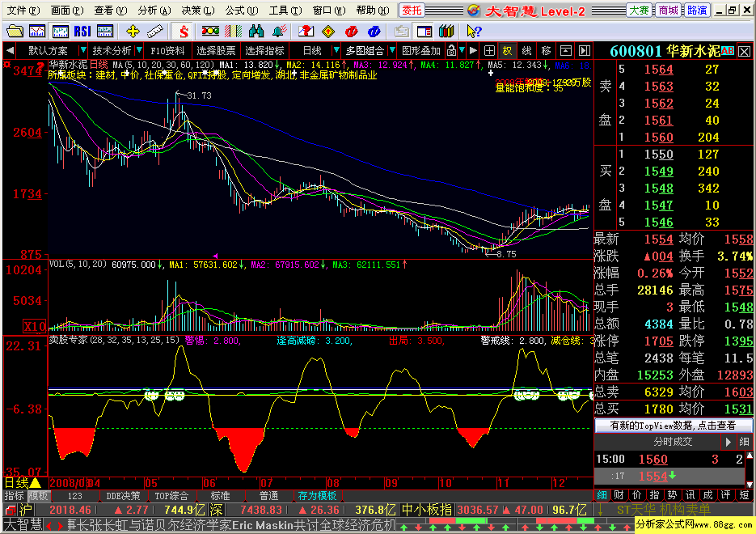Click the alarm bell alert icon
The height and width of the screenshot is (534, 756).
[x=279, y=32]
